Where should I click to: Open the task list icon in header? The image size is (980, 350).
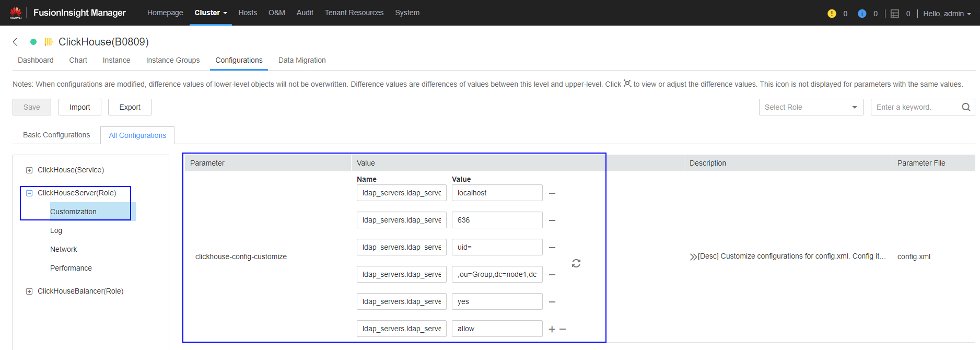(x=895, y=14)
